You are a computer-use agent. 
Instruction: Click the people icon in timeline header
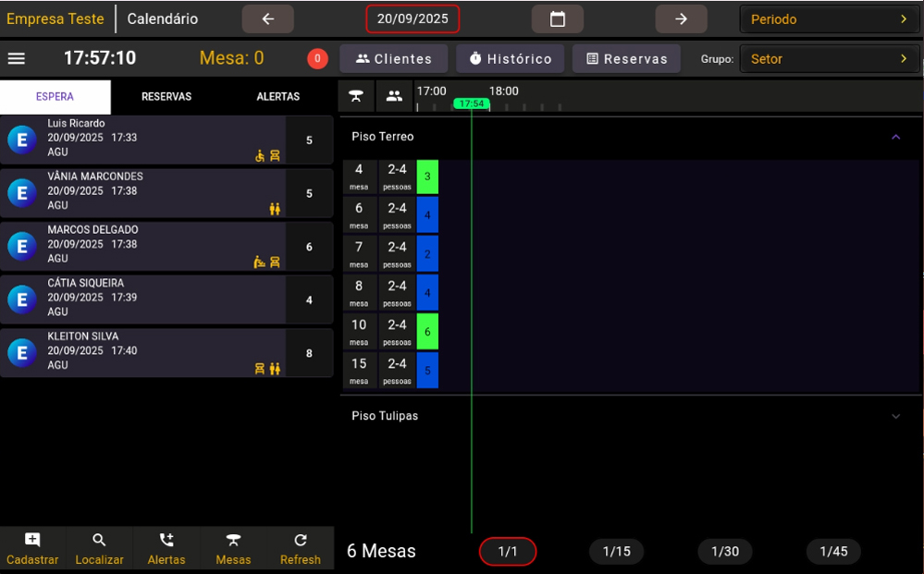pyautogui.click(x=394, y=95)
